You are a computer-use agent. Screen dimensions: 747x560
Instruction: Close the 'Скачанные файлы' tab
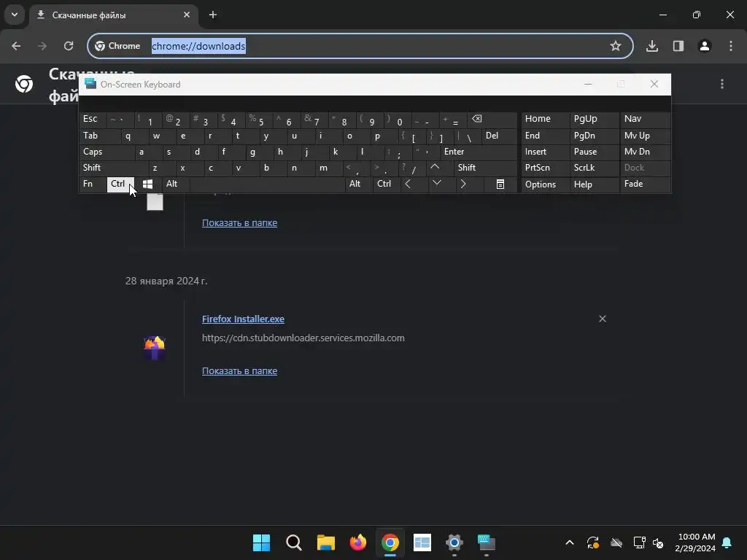(187, 15)
